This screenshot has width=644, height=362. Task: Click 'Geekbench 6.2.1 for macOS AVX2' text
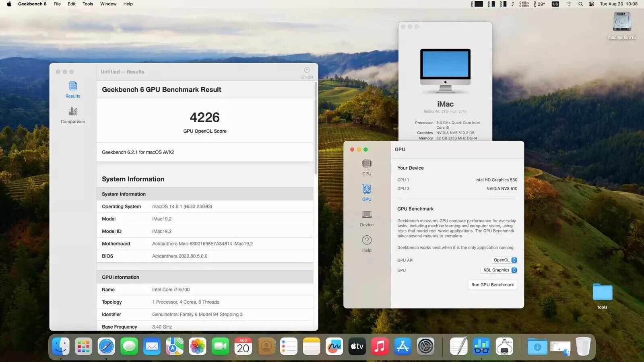tap(138, 152)
